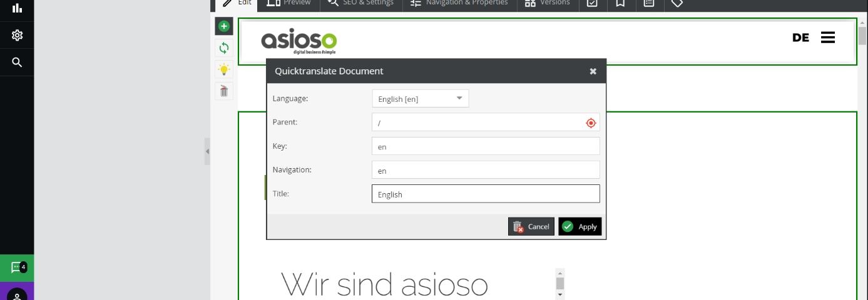Collapse the left panel using arrow handle
Image resolution: width=868 pixels, height=300 pixels.
point(207,151)
